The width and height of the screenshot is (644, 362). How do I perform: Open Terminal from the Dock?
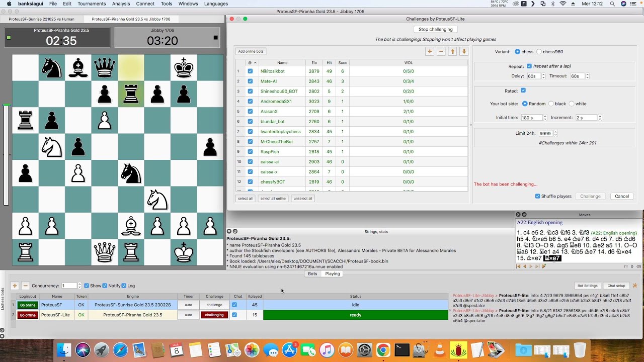point(402,350)
